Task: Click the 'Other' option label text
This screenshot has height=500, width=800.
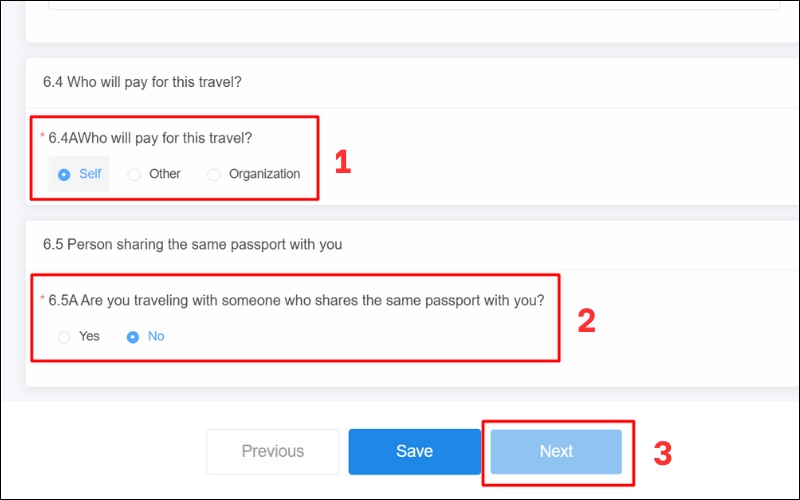Action: [165, 174]
